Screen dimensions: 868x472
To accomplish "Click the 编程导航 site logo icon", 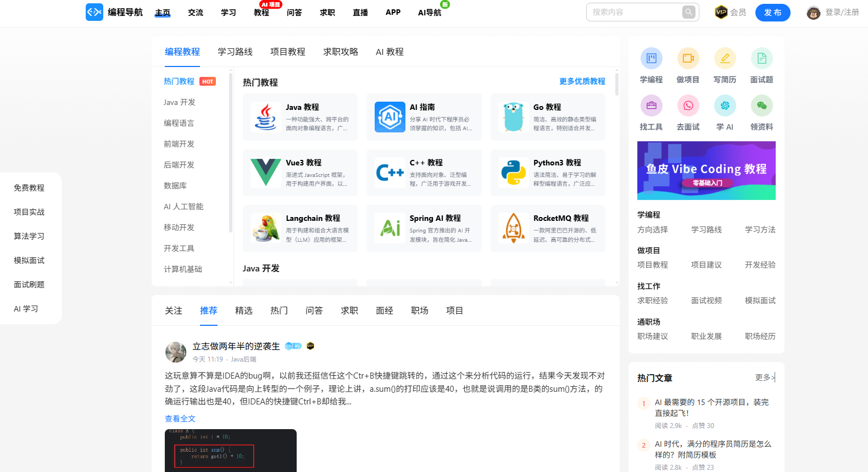I will click(x=94, y=12).
